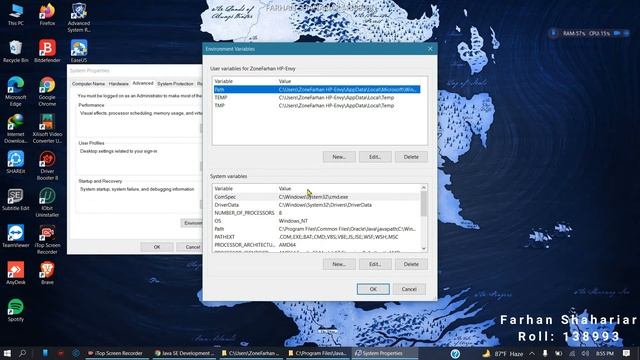Launch EaseUS desktop shortcut
The width and height of the screenshot is (640, 360).
[x=79, y=51]
